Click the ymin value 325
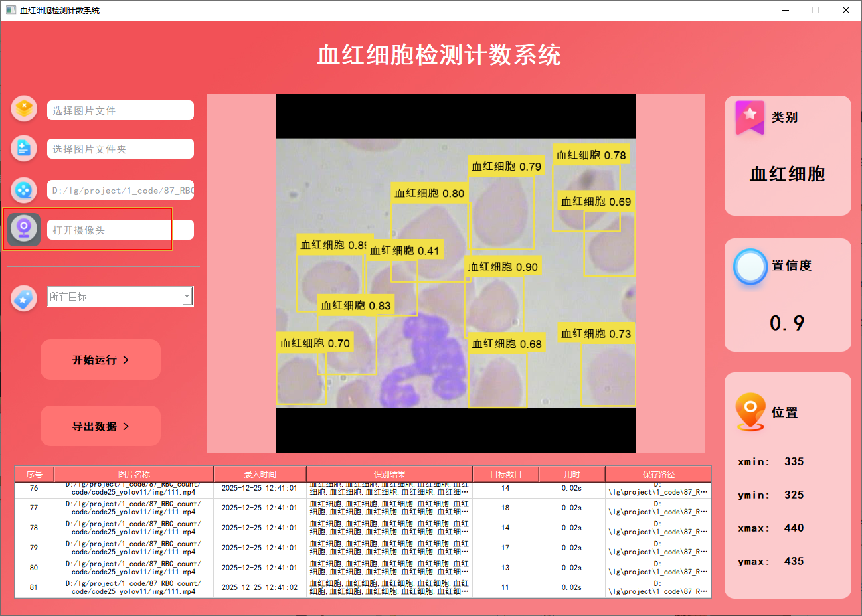This screenshot has height=616, width=862. click(x=794, y=495)
